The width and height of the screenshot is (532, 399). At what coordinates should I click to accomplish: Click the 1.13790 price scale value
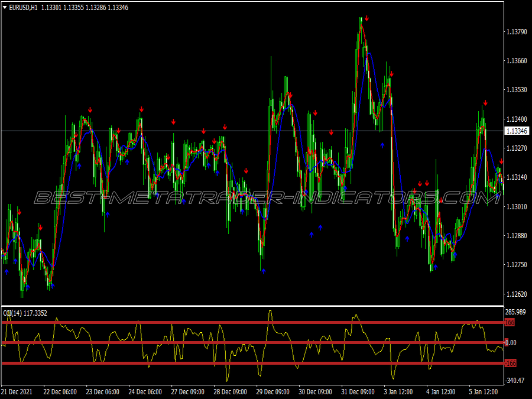click(x=517, y=32)
